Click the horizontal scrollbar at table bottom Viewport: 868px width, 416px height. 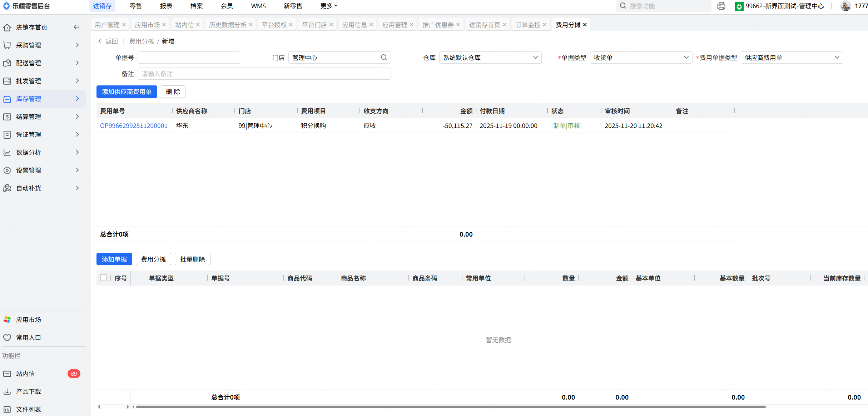[450, 407]
